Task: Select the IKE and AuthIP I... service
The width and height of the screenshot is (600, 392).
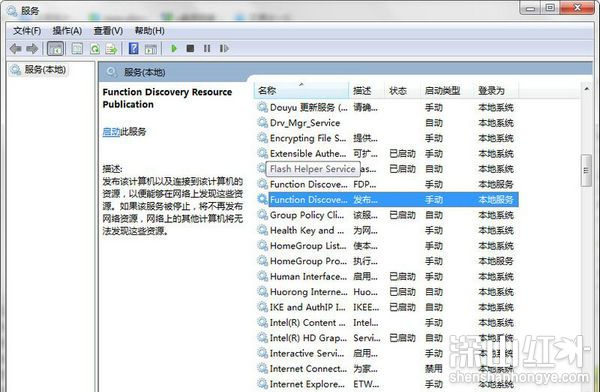Action: [387, 307]
